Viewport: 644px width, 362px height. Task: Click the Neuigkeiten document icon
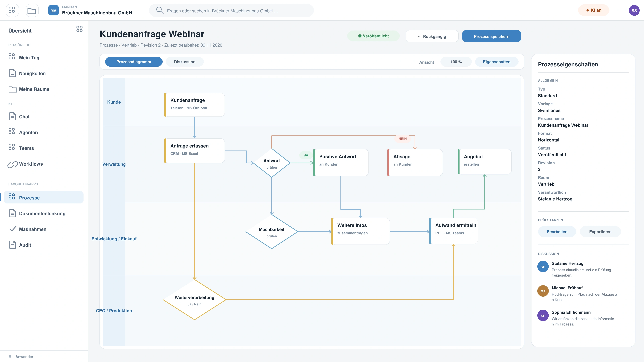pos(12,73)
